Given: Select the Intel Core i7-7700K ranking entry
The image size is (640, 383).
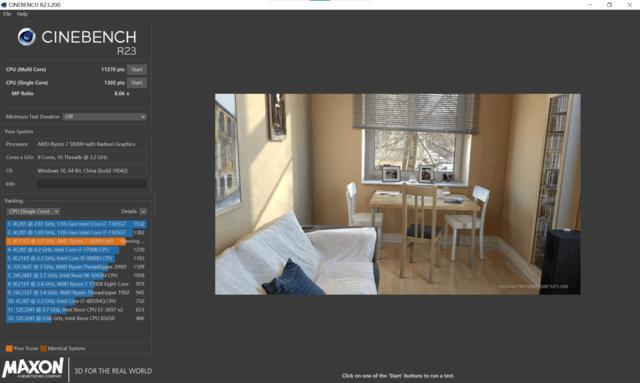Looking at the screenshot, I should pyautogui.click(x=76, y=249).
